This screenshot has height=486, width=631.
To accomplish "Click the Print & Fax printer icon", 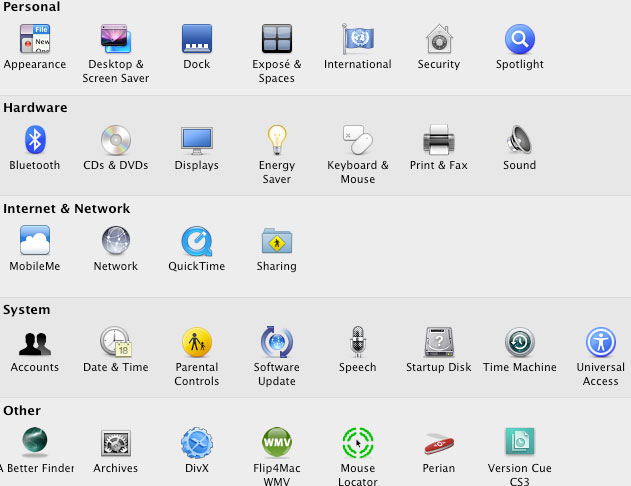I will [439, 140].
